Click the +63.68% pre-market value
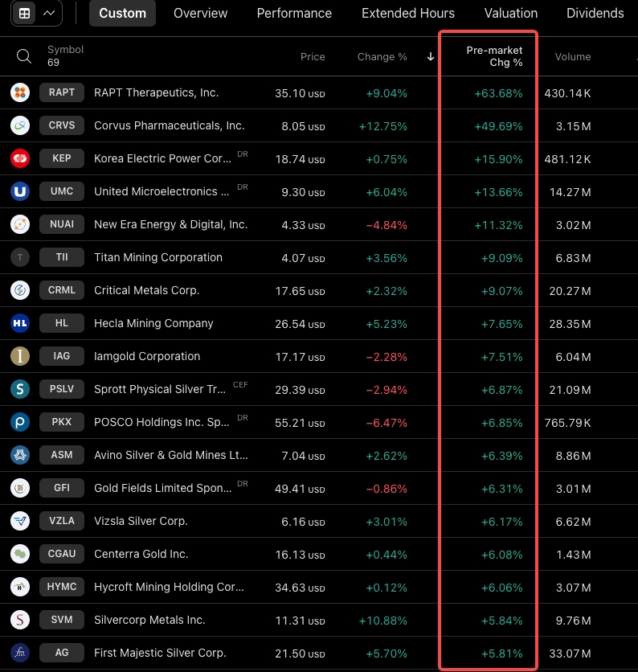 coord(498,93)
